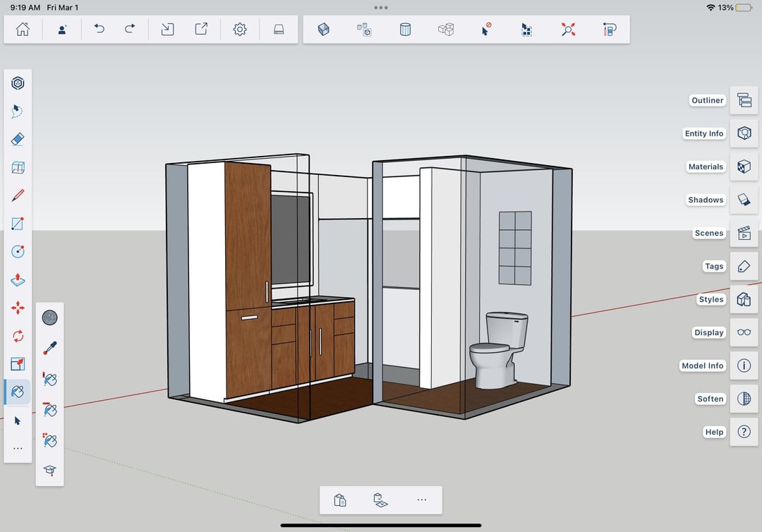Viewport: 762px width, 532px height.
Task: Open the Help question mark icon
Action: (744, 432)
